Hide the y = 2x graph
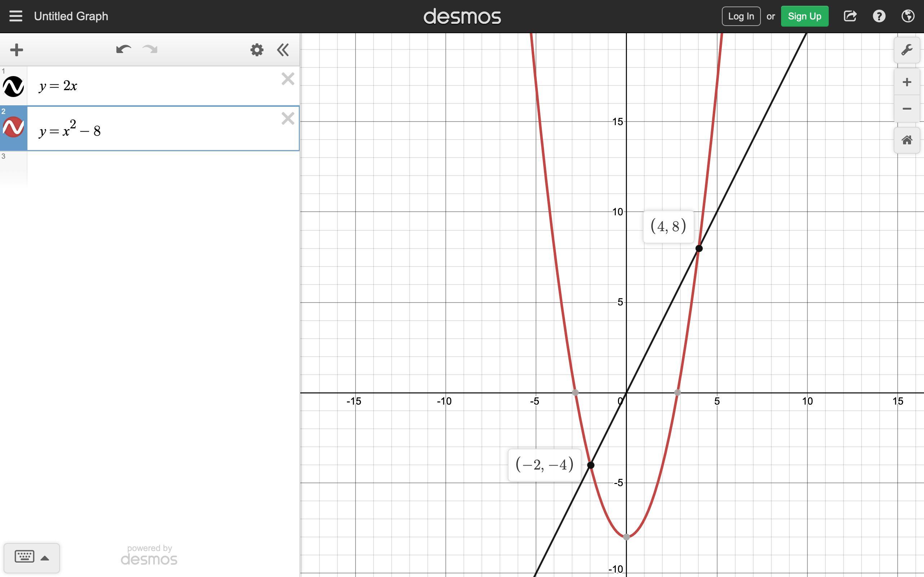Viewport: 924px width, 577px height. (x=13, y=86)
